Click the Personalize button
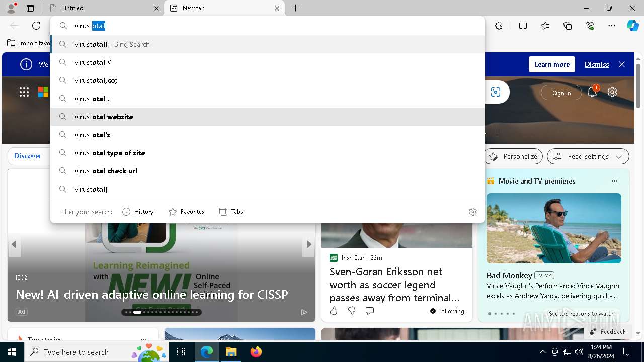The image size is (644, 362). pos(513,156)
